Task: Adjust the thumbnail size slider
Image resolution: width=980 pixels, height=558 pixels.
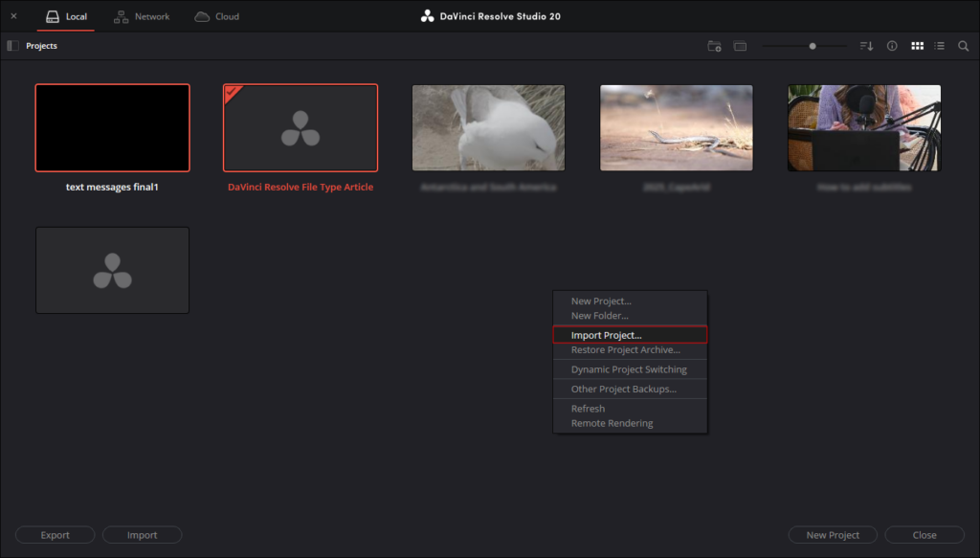Action: click(x=813, y=46)
